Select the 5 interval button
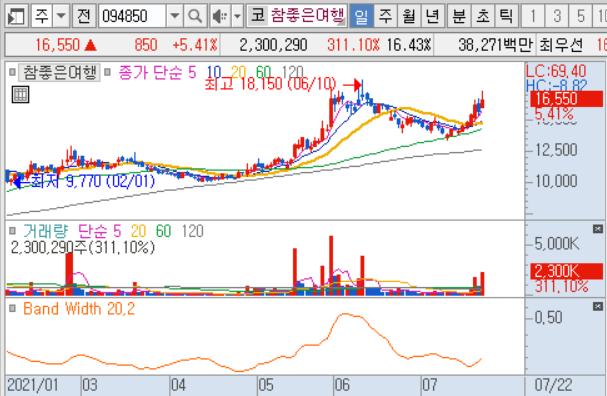Viewport: 607px width, 396px height. (x=580, y=16)
